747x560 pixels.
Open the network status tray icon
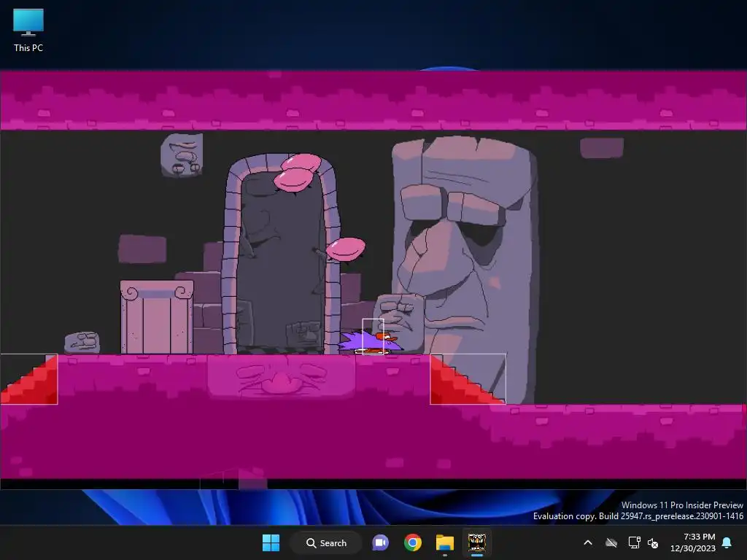(x=634, y=542)
